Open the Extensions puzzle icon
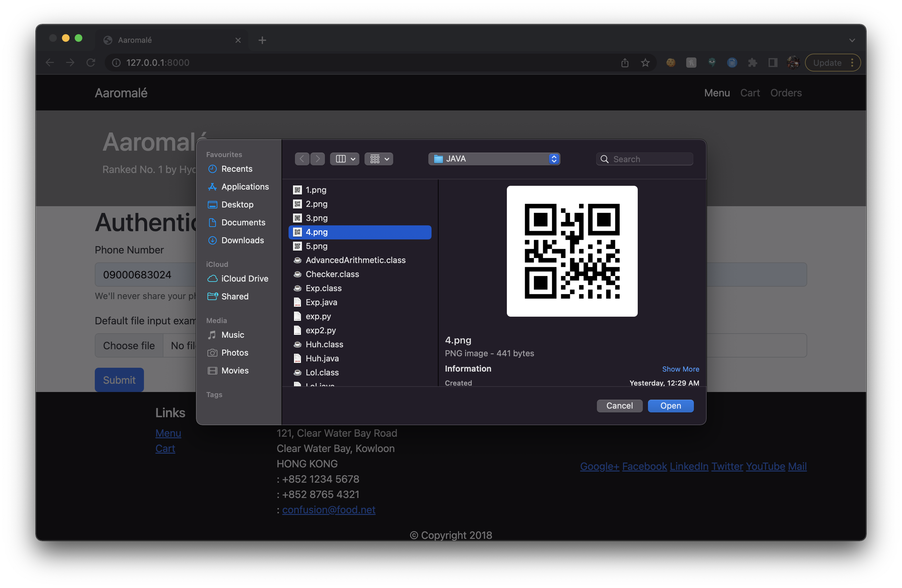 [x=753, y=63]
